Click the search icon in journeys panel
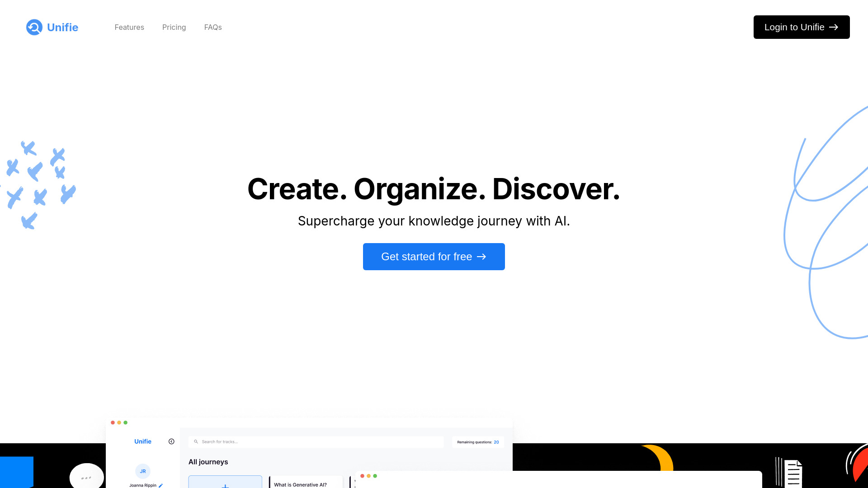 [x=196, y=441]
